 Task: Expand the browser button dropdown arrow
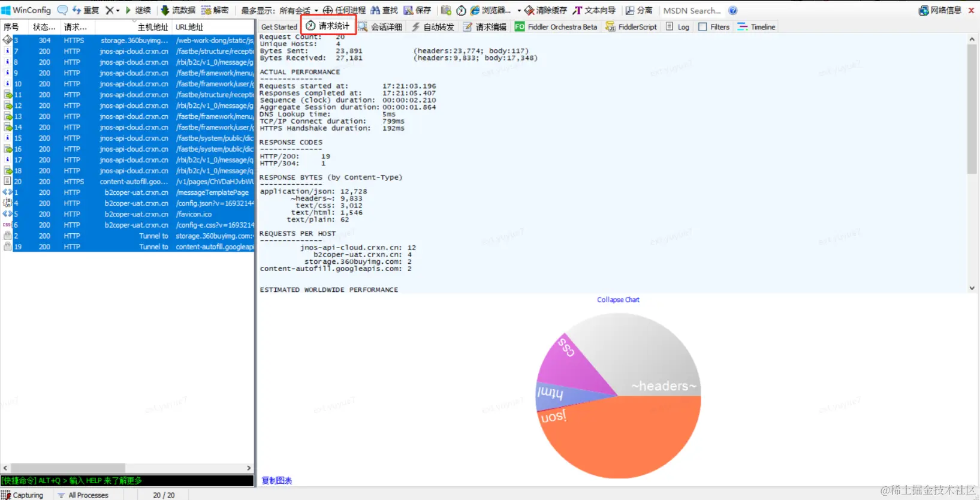(x=518, y=11)
